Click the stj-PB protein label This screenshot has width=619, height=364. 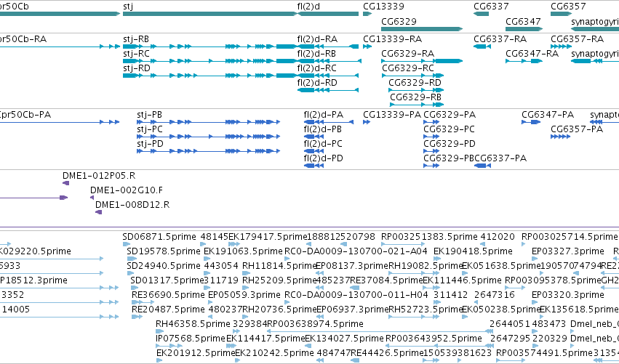(150, 115)
